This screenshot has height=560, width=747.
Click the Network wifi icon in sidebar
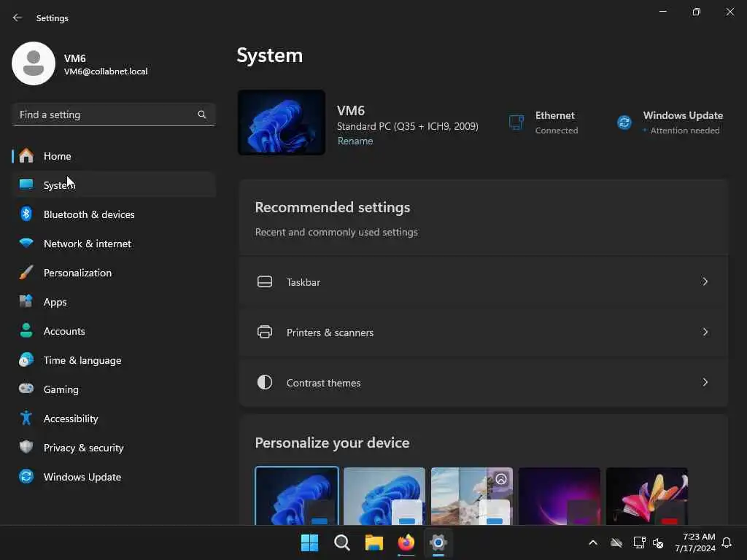pyautogui.click(x=26, y=243)
